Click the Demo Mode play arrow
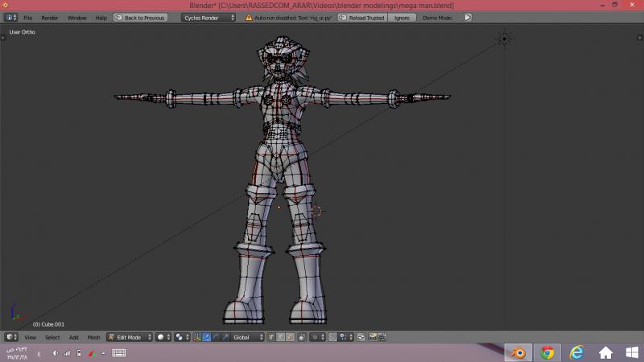This screenshot has width=644, height=362. (468, 17)
